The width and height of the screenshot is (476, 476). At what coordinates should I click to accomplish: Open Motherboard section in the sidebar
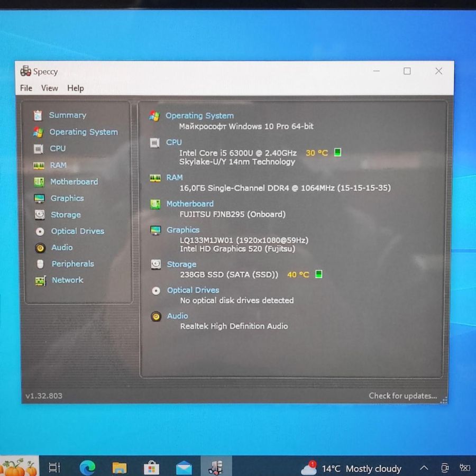74,182
